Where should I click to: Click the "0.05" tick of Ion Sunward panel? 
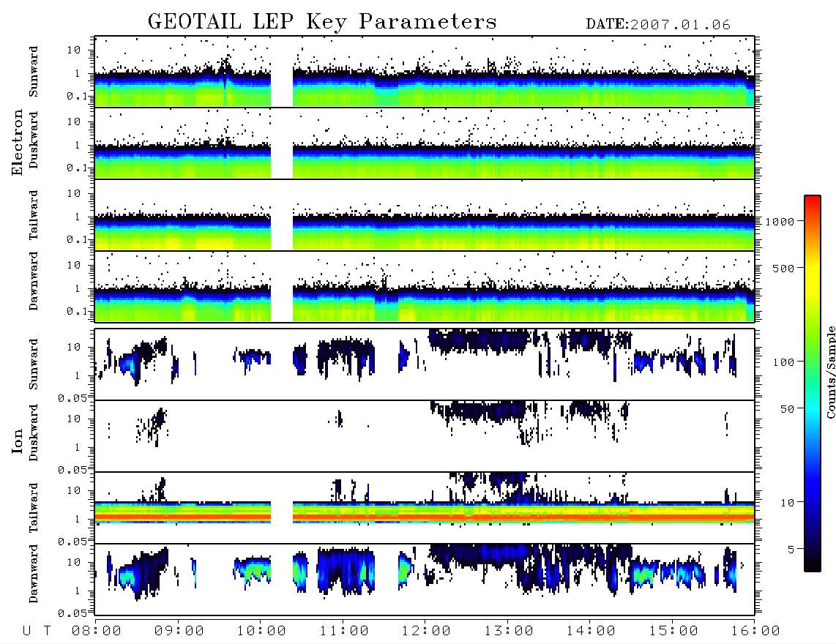coord(72,397)
